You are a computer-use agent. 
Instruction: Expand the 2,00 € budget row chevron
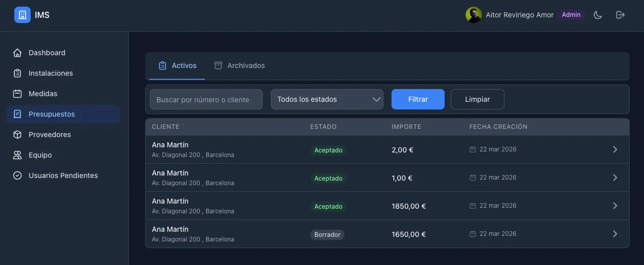click(x=615, y=149)
